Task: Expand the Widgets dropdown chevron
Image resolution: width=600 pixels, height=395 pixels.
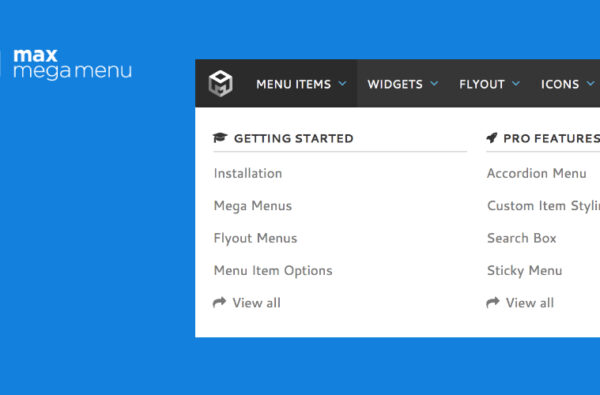Action: click(434, 83)
